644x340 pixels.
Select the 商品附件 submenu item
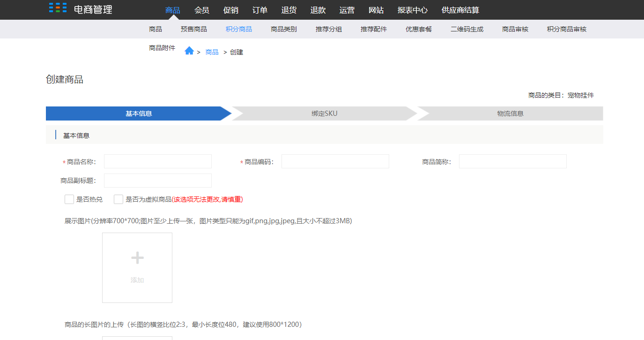coord(162,48)
